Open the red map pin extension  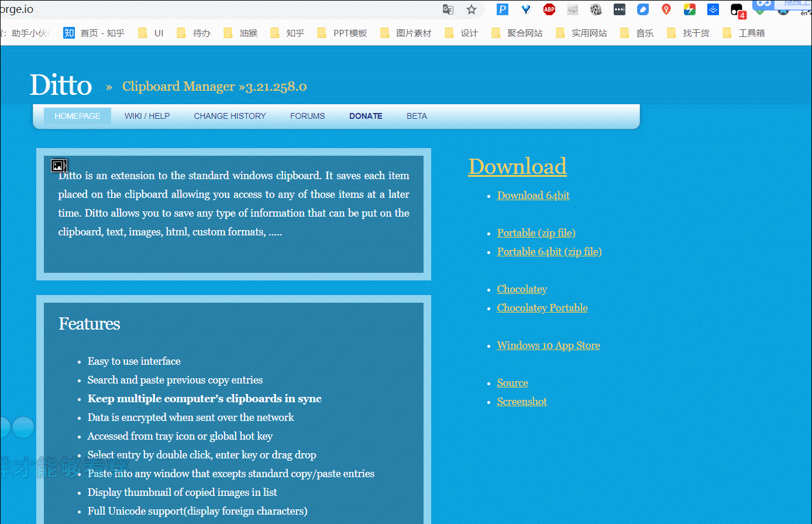[666, 9]
